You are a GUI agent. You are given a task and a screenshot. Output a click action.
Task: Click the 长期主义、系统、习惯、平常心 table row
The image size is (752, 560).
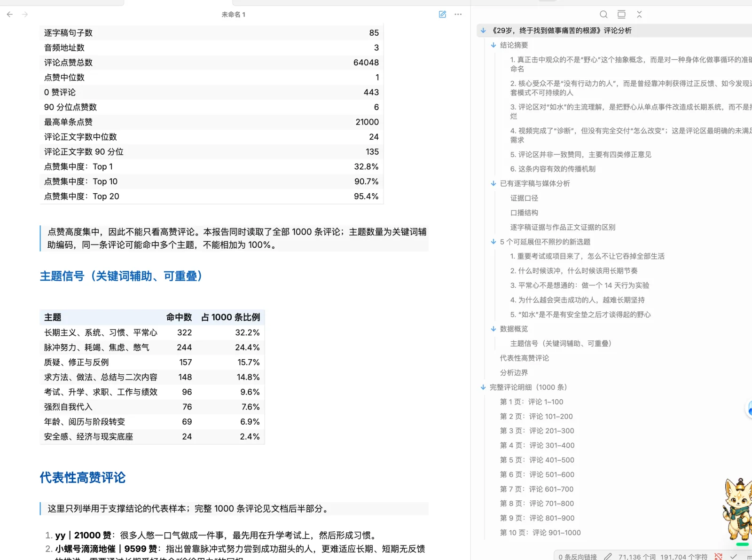coord(152,332)
